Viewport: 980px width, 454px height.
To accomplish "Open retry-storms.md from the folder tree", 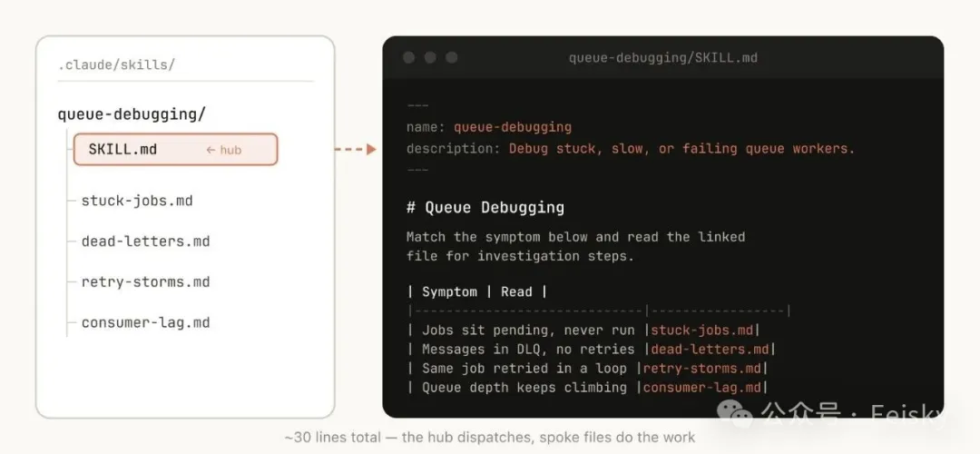I will (x=145, y=281).
